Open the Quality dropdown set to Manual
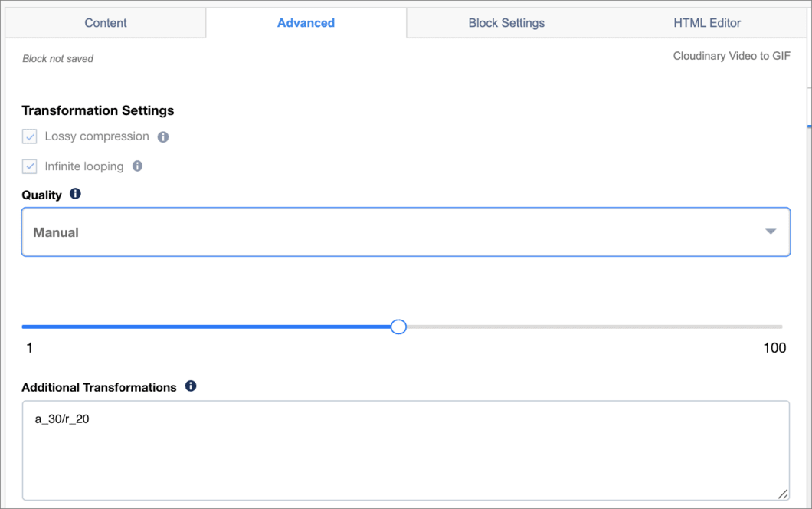 click(x=406, y=232)
